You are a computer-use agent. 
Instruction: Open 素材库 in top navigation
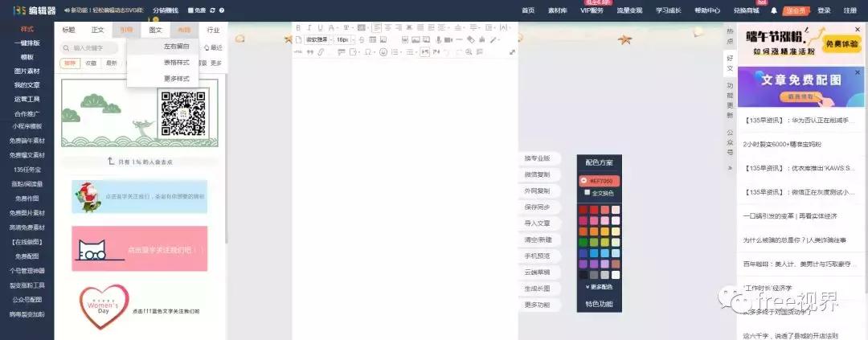[558, 10]
